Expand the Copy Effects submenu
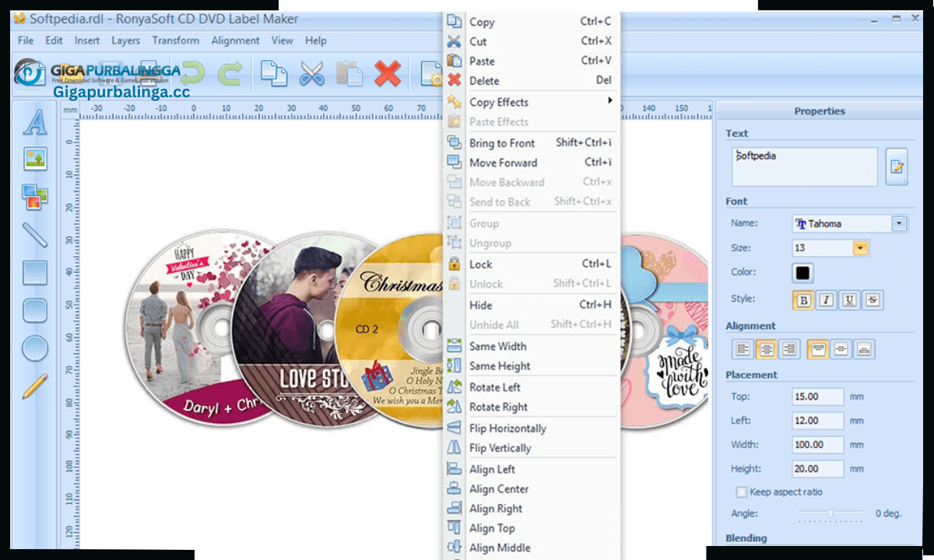This screenshot has width=934, height=560. 532,102
